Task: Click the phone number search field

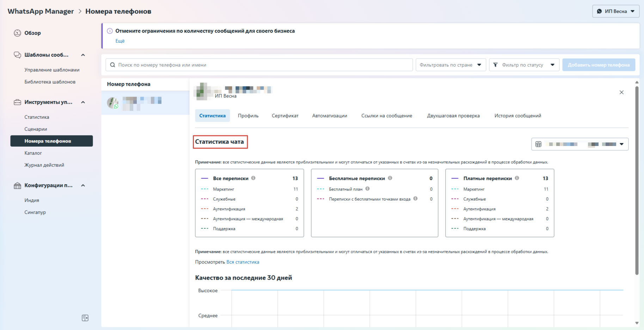Action: (x=259, y=65)
